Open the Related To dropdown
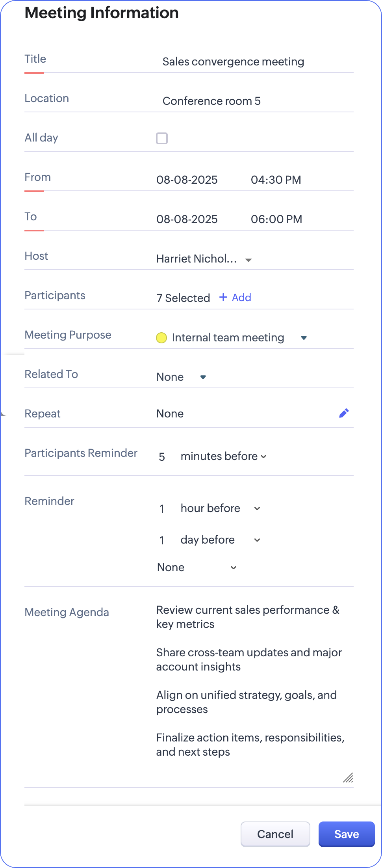 [x=203, y=377]
